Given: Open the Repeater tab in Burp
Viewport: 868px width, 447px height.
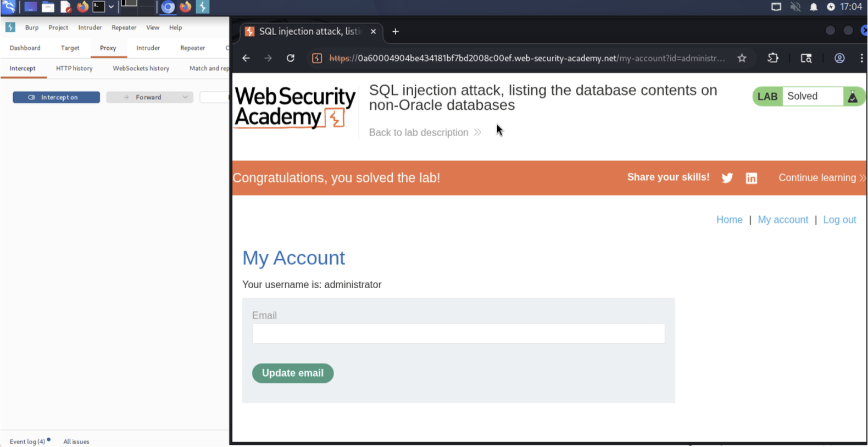Looking at the screenshot, I should click(x=192, y=48).
